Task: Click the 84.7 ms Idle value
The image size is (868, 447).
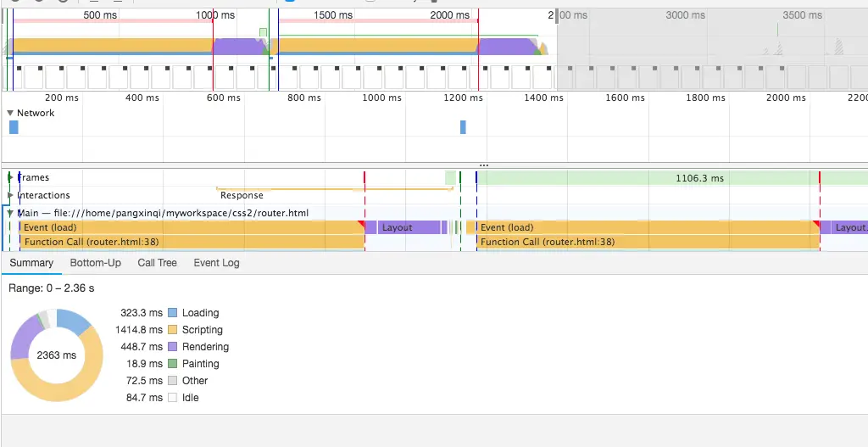Action: tap(144, 398)
